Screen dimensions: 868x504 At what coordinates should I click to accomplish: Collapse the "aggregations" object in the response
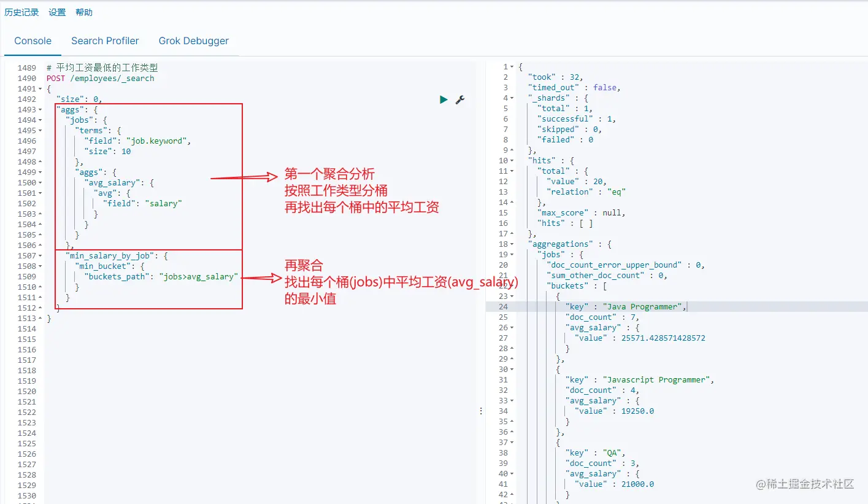pos(512,244)
